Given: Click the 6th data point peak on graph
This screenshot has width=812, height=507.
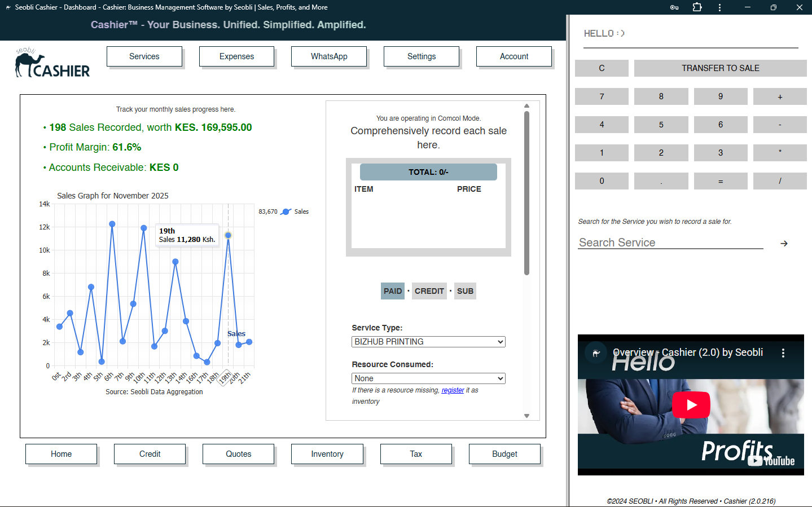Looking at the screenshot, I should [112, 224].
